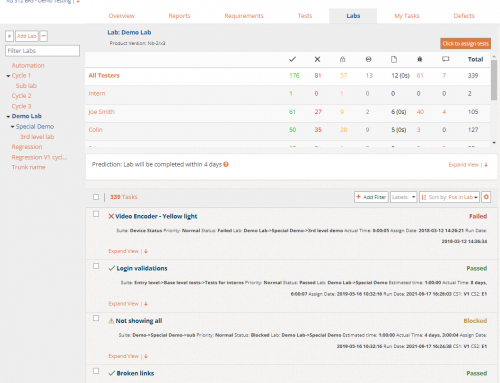This screenshot has height=383, width=500.
Task: Select 3rd level lab in tree
Action: (37, 137)
